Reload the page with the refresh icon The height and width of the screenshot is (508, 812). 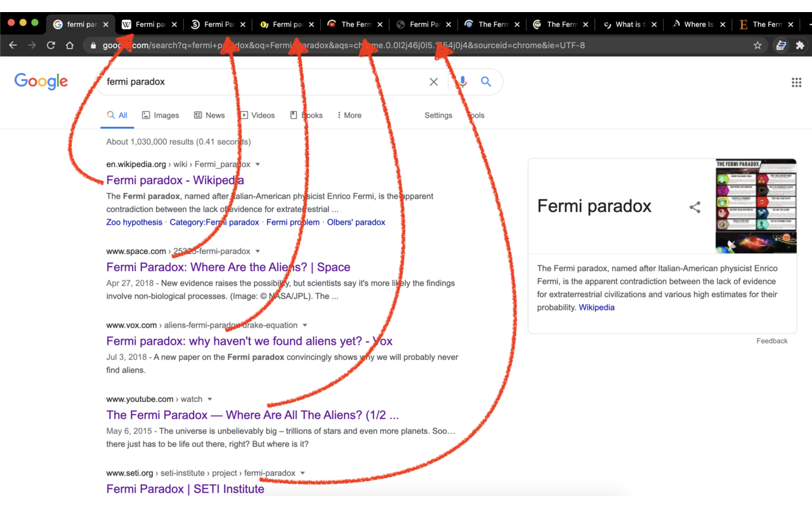(x=51, y=45)
